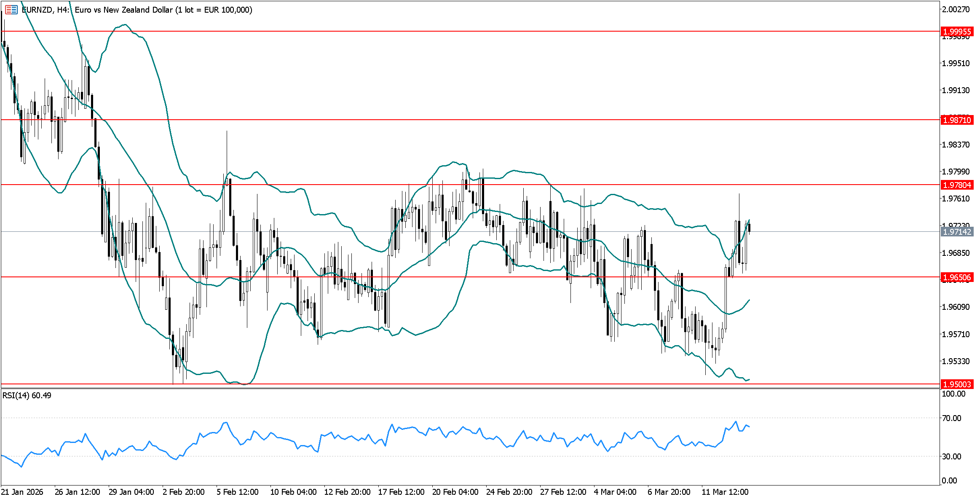Select the red 1.95003 price level label
980x499 pixels.
point(956,384)
